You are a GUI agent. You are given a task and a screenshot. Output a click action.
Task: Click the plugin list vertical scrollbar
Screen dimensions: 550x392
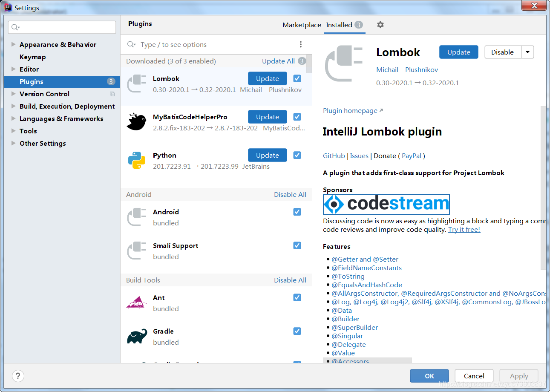click(x=309, y=64)
